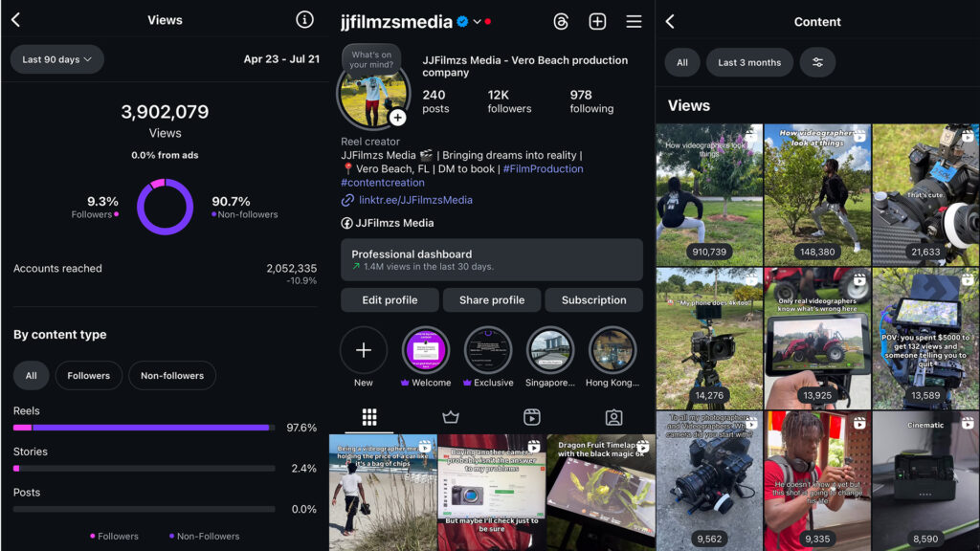Viewport: 980px width, 551px height.
Task: Open the Threads icon in profile header
Action: point(561,21)
